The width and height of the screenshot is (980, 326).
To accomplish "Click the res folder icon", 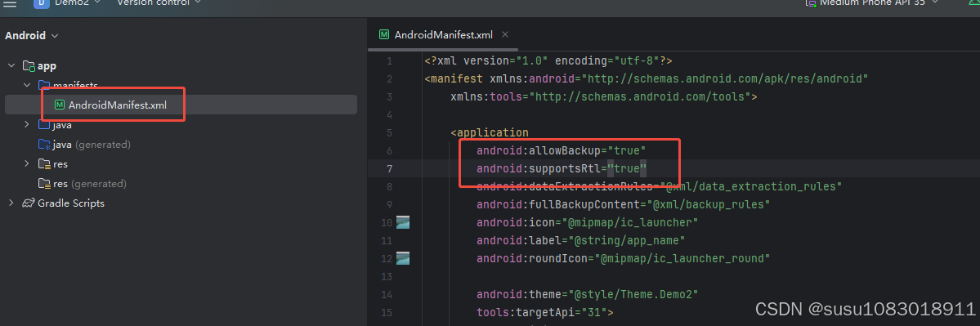I will 44,164.
